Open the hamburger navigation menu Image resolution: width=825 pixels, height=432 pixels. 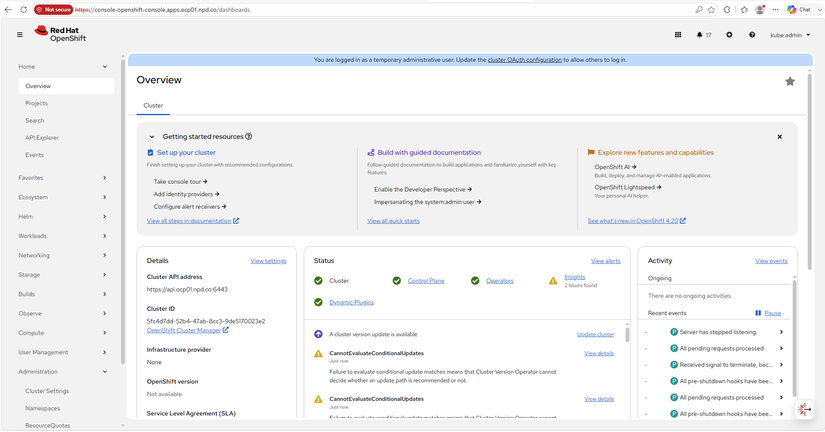pyautogui.click(x=20, y=35)
